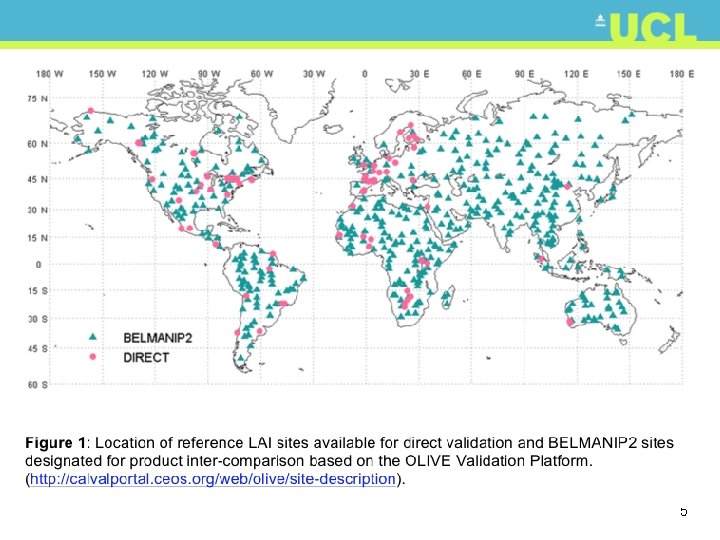Image resolution: width=720 pixels, height=540 pixels.
Task: Select the BELMANIP2 triangle legend symbol
Action: pyautogui.click(x=93, y=337)
